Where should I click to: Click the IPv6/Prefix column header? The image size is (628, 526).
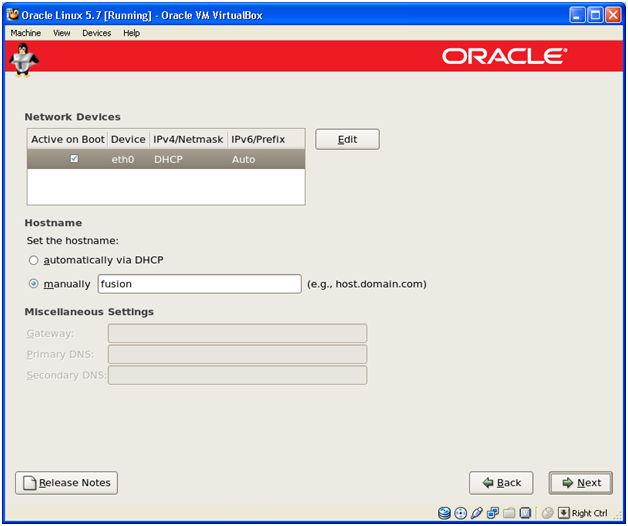[266, 139]
